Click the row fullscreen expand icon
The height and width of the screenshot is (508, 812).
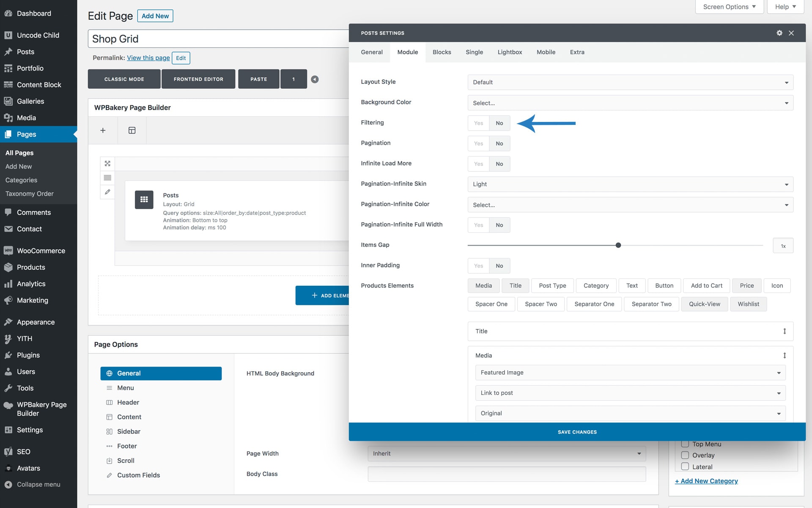tap(107, 163)
